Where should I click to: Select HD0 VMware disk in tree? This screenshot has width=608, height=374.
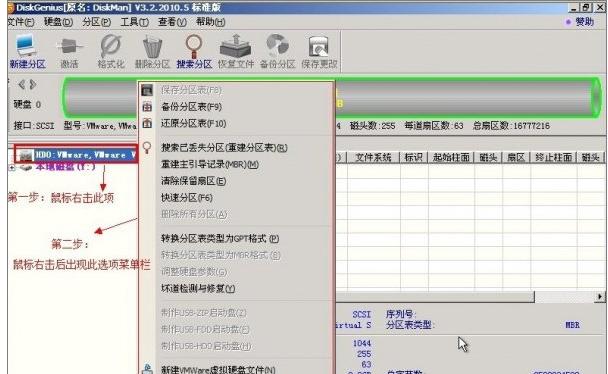tap(77, 155)
